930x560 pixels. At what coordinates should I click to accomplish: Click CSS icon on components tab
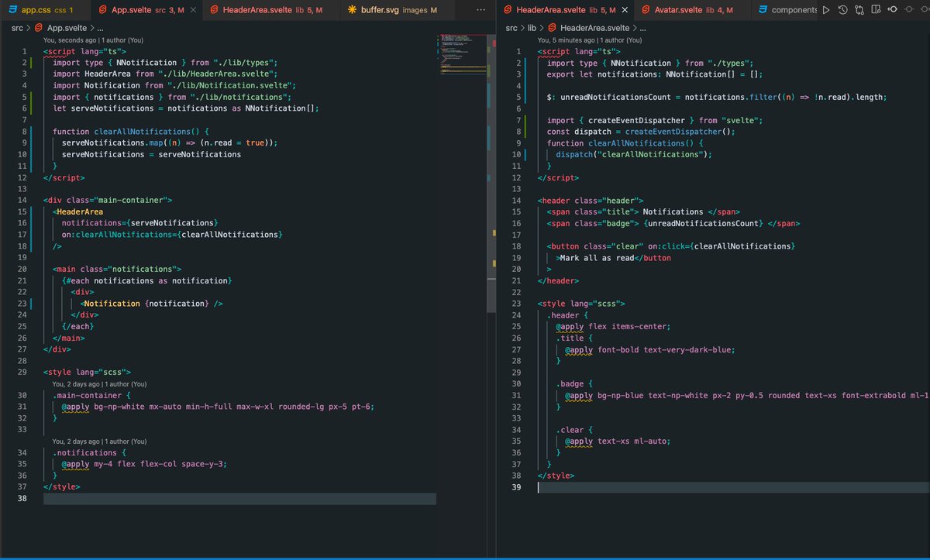pyautogui.click(x=763, y=10)
